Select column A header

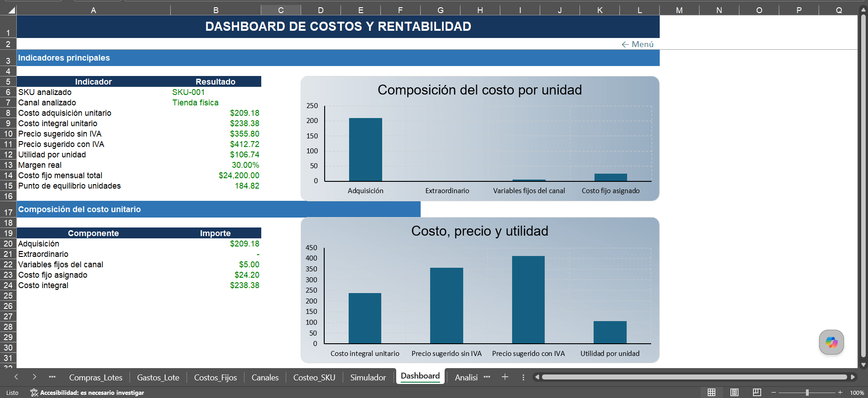coord(93,10)
